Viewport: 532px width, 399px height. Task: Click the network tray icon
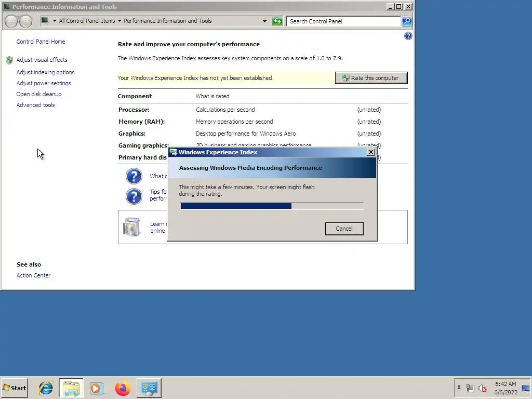470,388
